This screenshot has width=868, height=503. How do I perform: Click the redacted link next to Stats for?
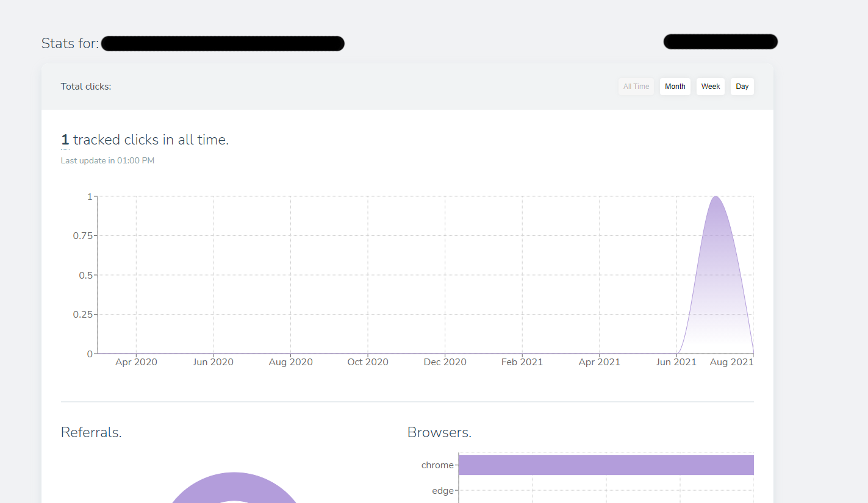pos(223,43)
